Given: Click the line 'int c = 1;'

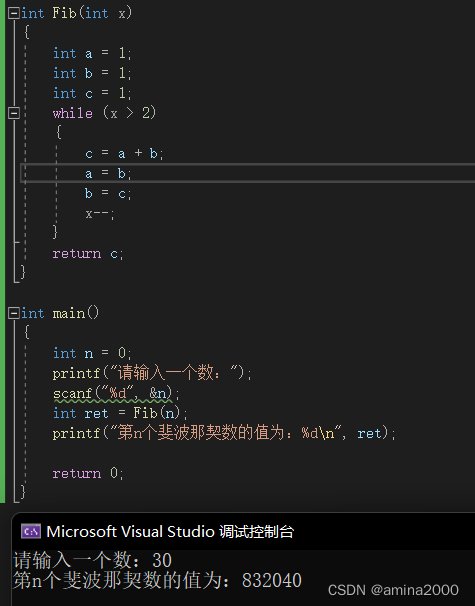Looking at the screenshot, I should coord(92,93).
